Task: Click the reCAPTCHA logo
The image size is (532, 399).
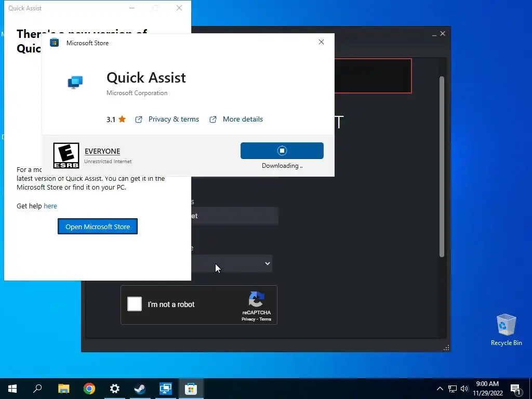Action: coord(257,299)
